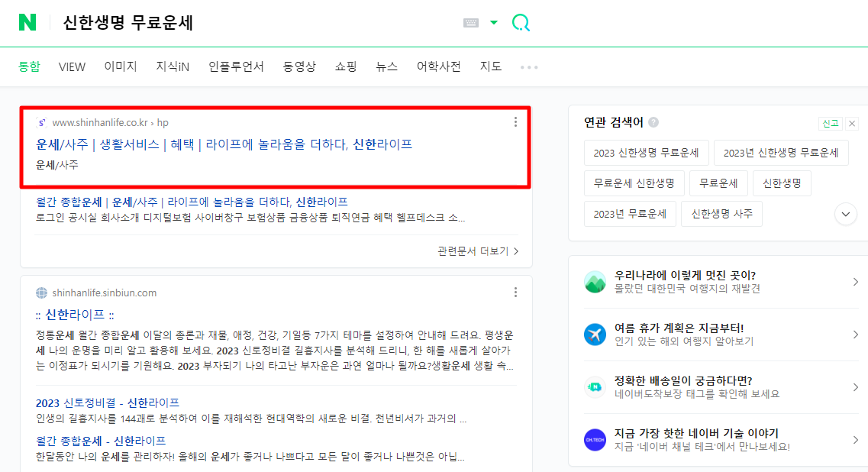Image resolution: width=868 pixels, height=472 pixels.
Task: Switch to the VIEW tab
Action: [x=72, y=67]
